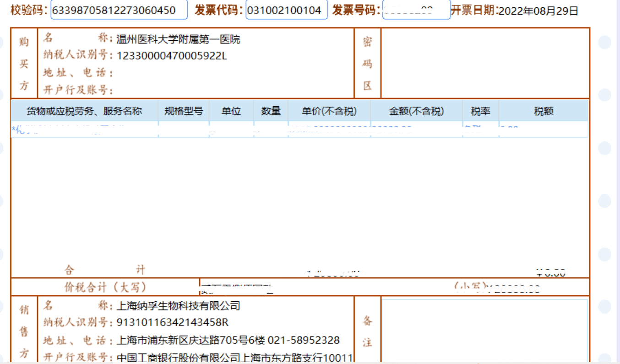The width and height of the screenshot is (620, 364).
Task: Click the 税额 column header
Action: (x=544, y=111)
